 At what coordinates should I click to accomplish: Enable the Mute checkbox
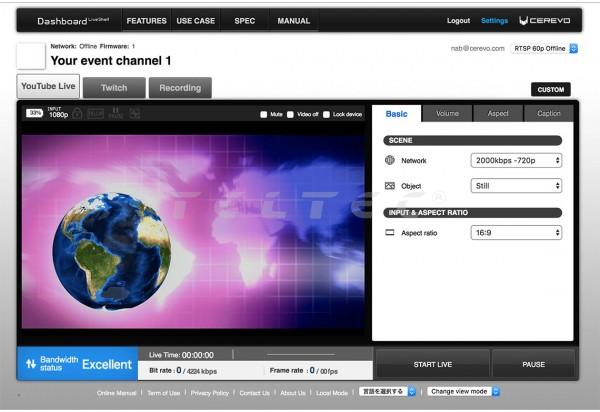tap(265, 114)
